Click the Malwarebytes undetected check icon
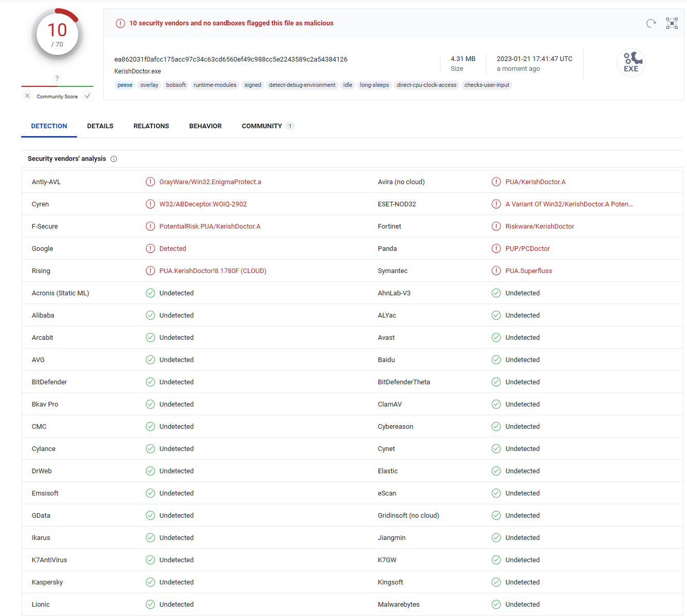 point(496,605)
